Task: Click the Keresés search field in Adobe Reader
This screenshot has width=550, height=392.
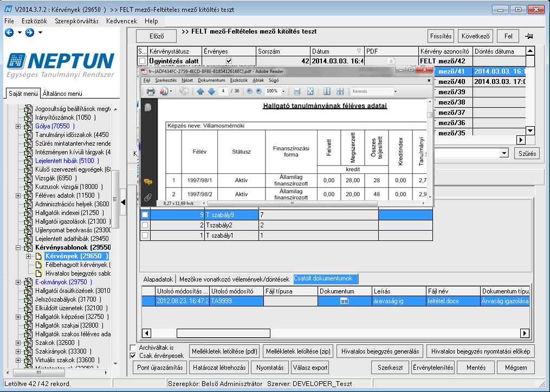Action: [372, 92]
